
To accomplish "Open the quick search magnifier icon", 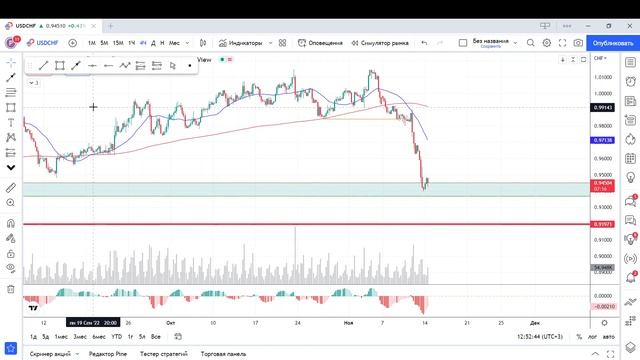I will [x=531, y=43].
